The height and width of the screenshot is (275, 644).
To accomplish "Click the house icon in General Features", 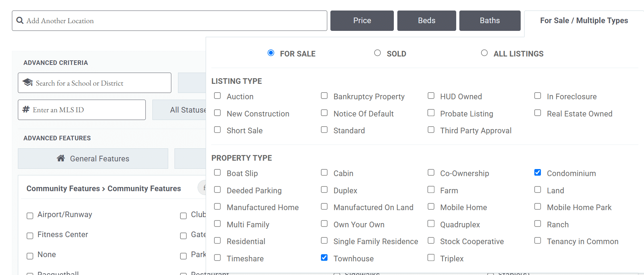I will point(61,158).
